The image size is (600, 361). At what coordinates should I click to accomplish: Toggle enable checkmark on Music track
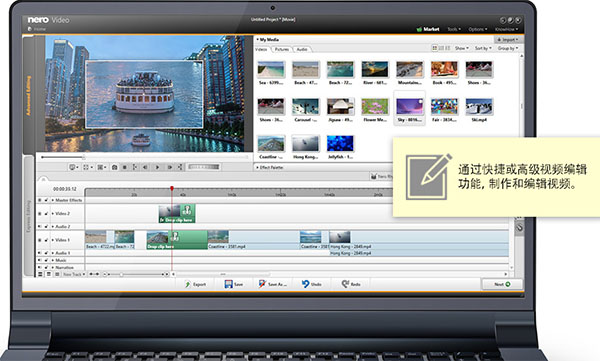point(46,260)
